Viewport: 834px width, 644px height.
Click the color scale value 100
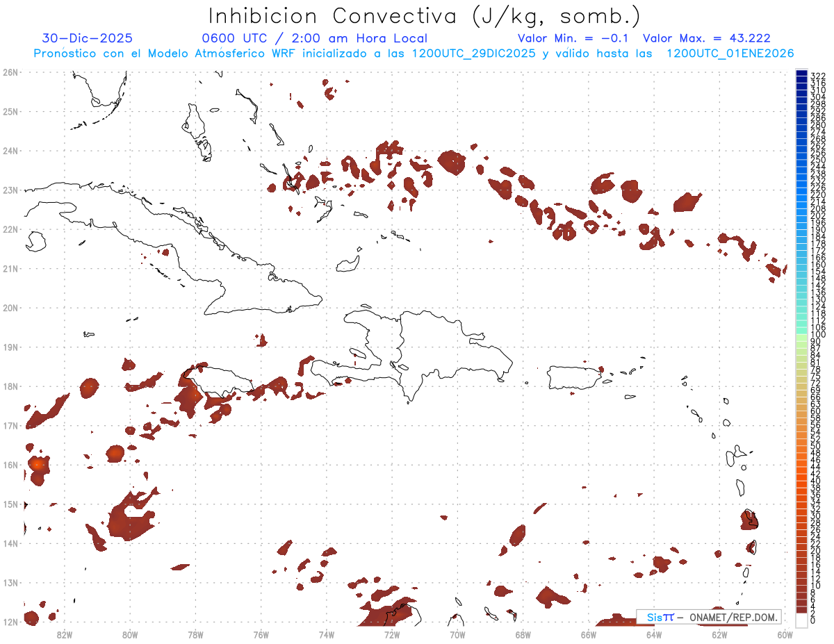coord(818,335)
